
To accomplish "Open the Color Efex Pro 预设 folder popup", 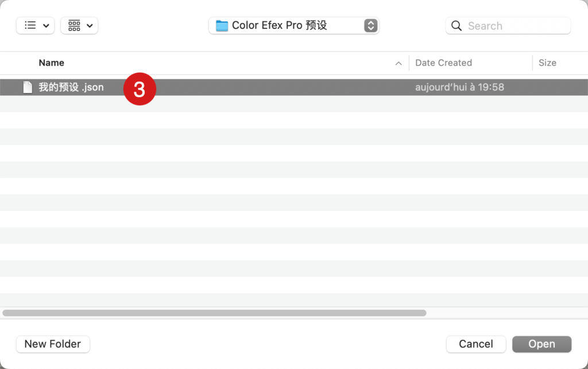I will pos(293,25).
